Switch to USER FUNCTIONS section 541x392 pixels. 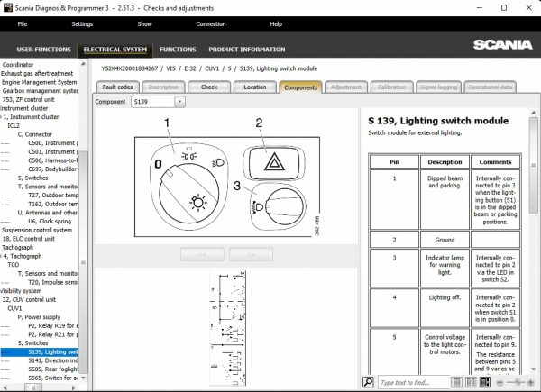44,50
